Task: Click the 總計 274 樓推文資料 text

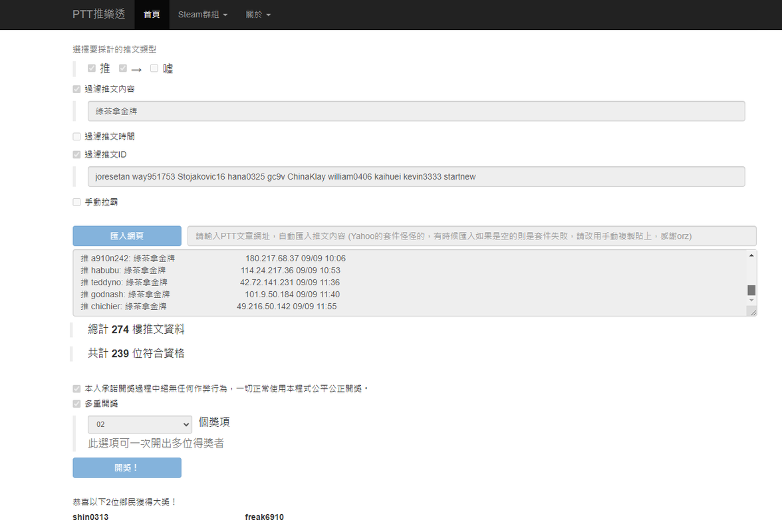Action: pyautogui.click(x=136, y=329)
